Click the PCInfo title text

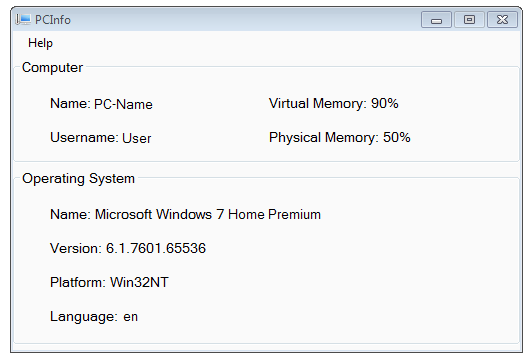click(x=53, y=20)
